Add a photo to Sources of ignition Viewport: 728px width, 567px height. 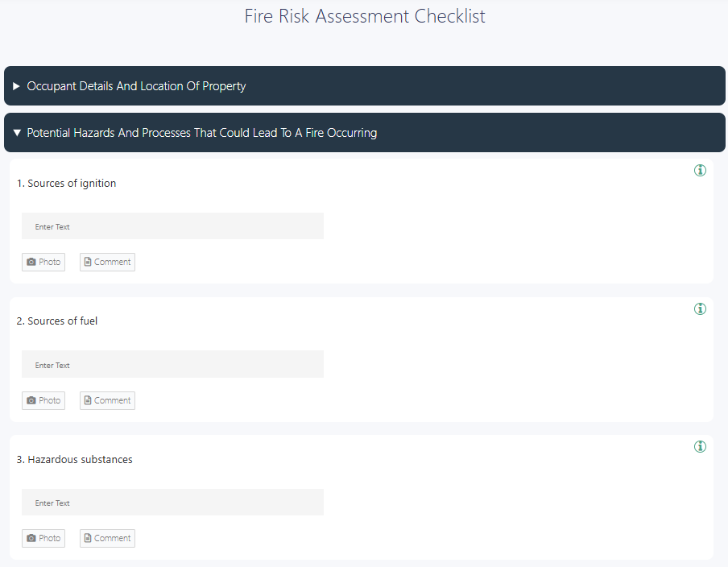click(43, 262)
